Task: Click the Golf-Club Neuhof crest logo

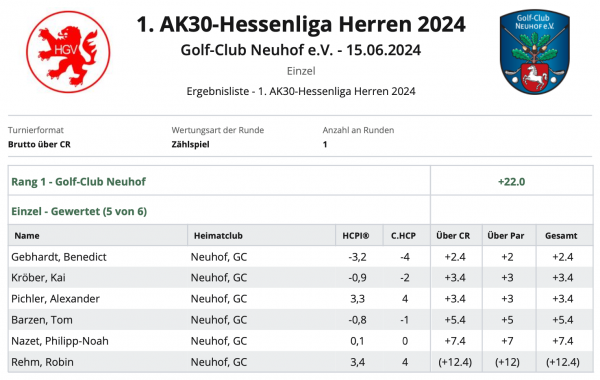Action: click(x=535, y=52)
